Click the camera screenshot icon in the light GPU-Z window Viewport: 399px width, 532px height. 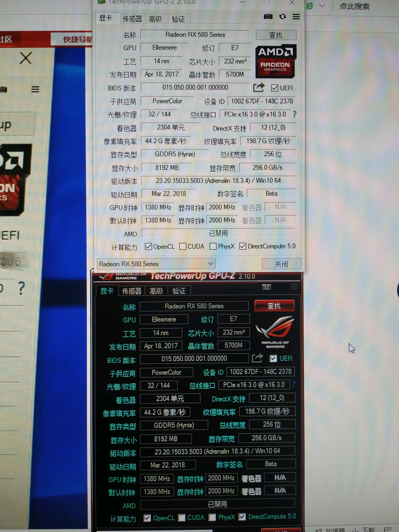[268, 17]
